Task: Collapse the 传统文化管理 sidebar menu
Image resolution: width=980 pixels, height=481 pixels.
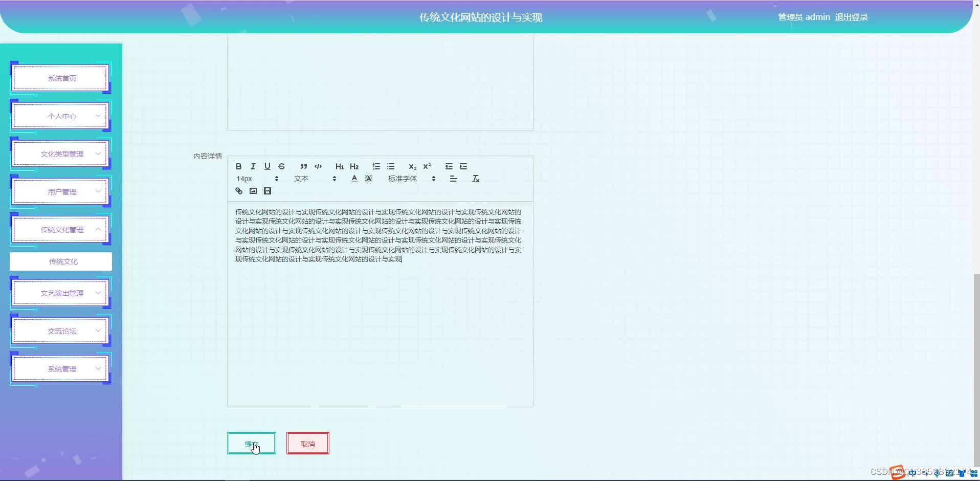Action: pyautogui.click(x=61, y=230)
